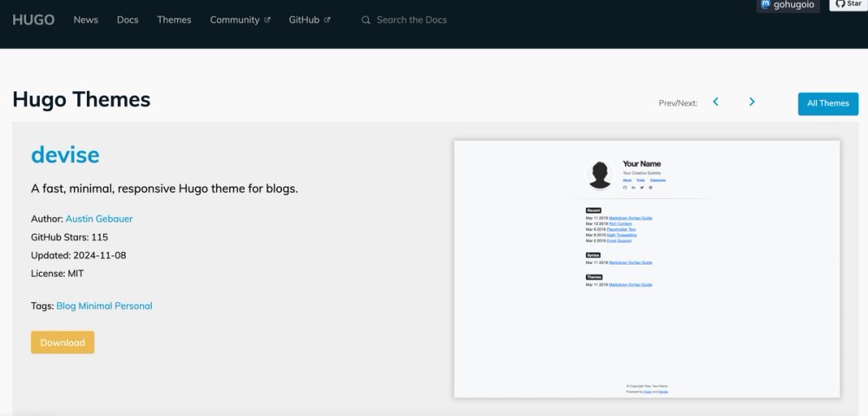The image size is (868, 416).
Task: Click the Hugo Themes heading
Action: tap(82, 100)
